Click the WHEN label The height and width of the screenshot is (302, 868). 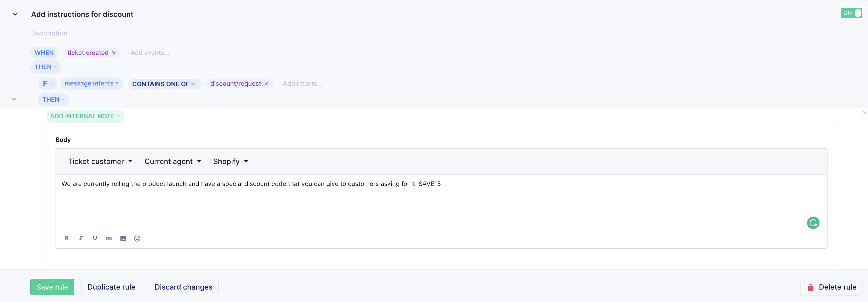[x=44, y=53]
